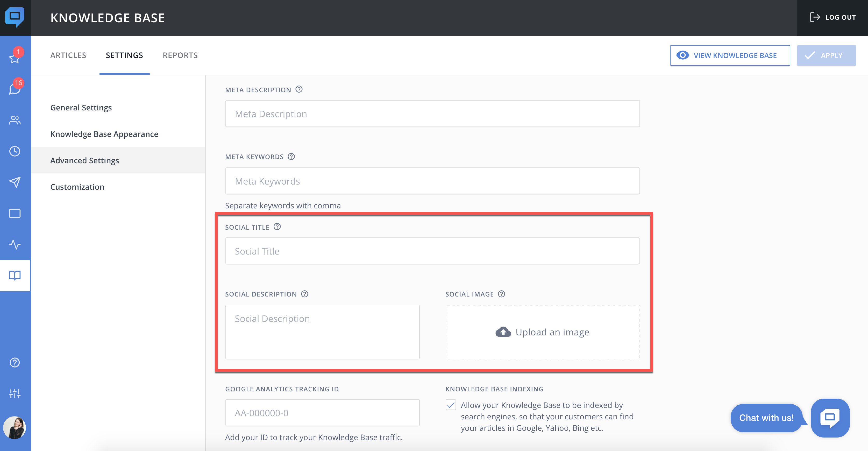Click the Log Out button
This screenshot has height=451, width=868.
833,17
